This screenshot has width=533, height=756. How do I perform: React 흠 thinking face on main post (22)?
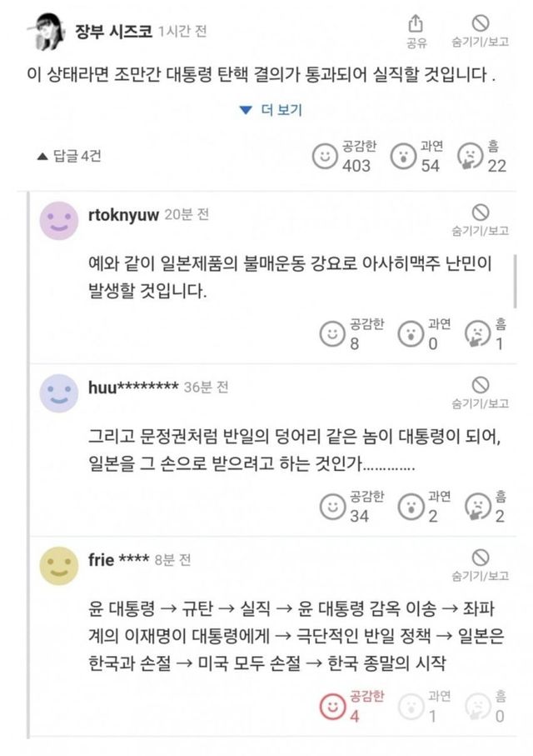coord(470,156)
